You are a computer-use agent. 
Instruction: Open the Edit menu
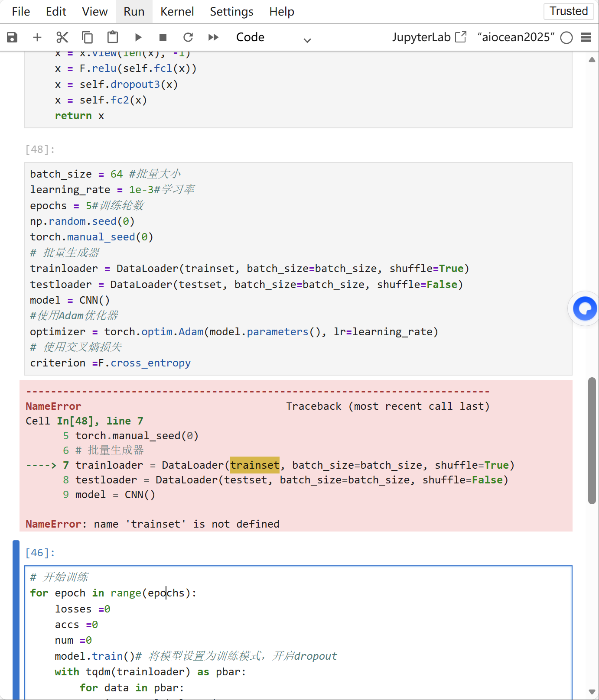tap(56, 12)
